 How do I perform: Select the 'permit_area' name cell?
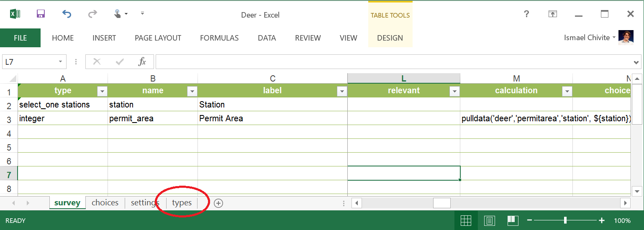click(x=153, y=118)
